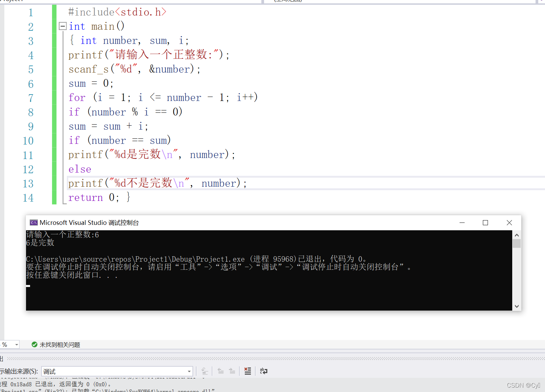
Task: Click console scrollbar up arrow
Action: 517,235
